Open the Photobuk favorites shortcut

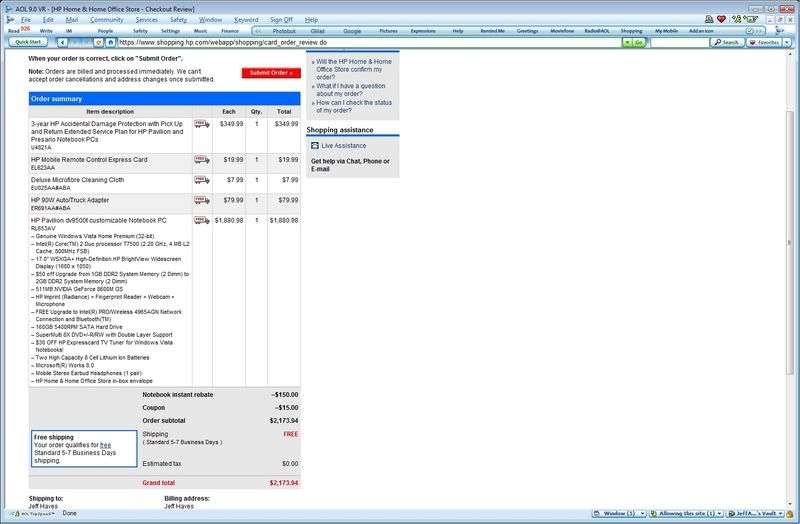tap(284, 31)
